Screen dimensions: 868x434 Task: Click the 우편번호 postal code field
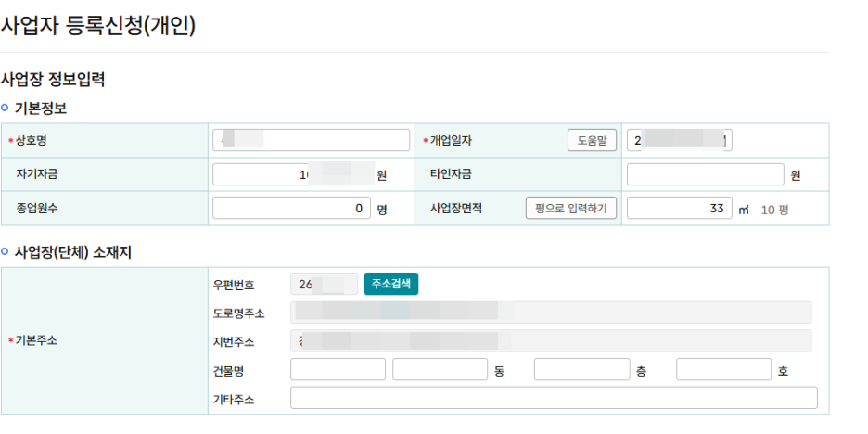pyautogui.click(x=324, y=284)
